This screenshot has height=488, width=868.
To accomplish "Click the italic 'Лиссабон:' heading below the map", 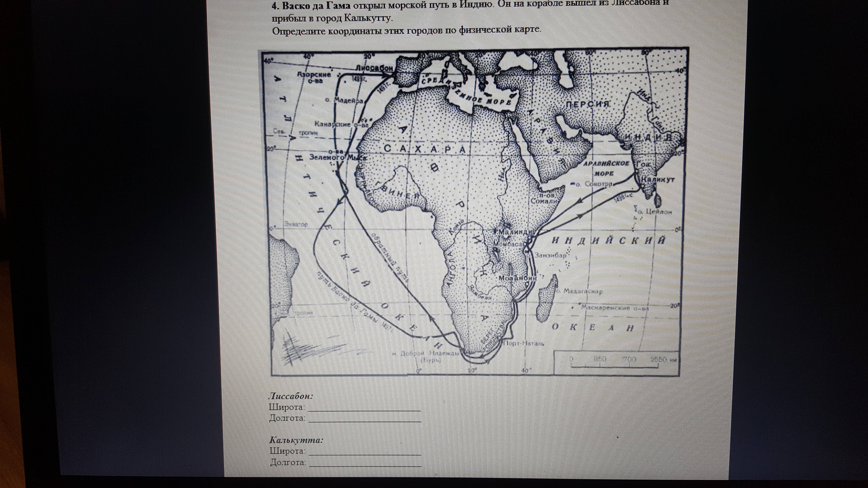I will (291, 396).
